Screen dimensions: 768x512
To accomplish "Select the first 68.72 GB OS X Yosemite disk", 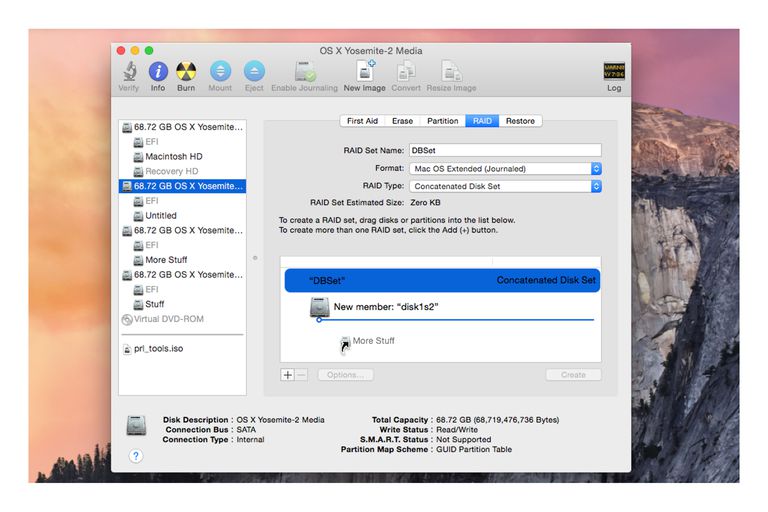I will pos(182,127).
